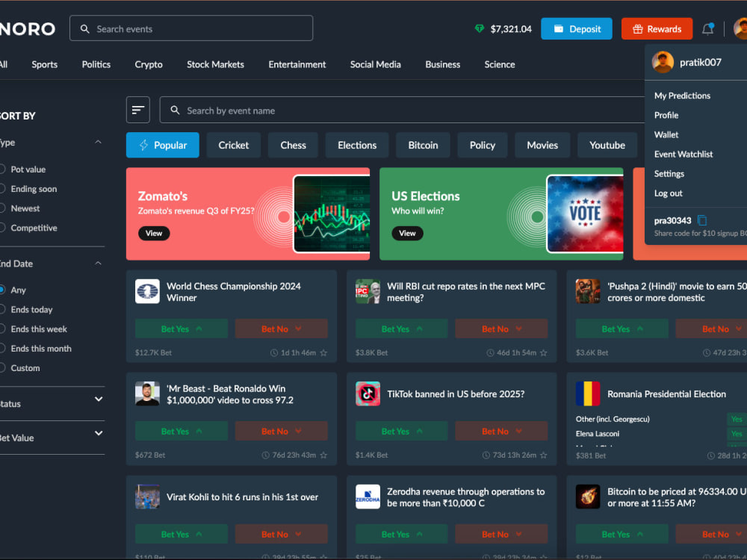Copy referral code pra30343 with copy icon
The image size is (747, 560).
pyautogui.click(x=702, y=220)
